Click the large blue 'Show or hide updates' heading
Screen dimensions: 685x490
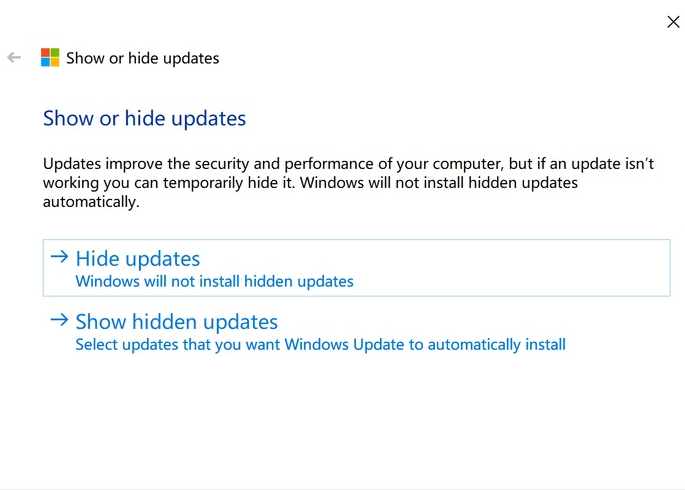(x=144, y=119)
